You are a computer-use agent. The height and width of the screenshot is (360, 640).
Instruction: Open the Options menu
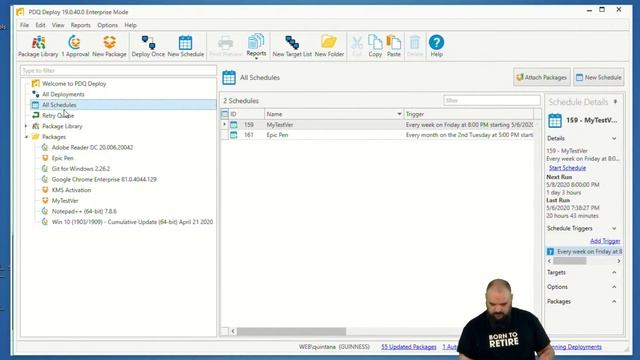pyautogui.click(x=107, y=25)
